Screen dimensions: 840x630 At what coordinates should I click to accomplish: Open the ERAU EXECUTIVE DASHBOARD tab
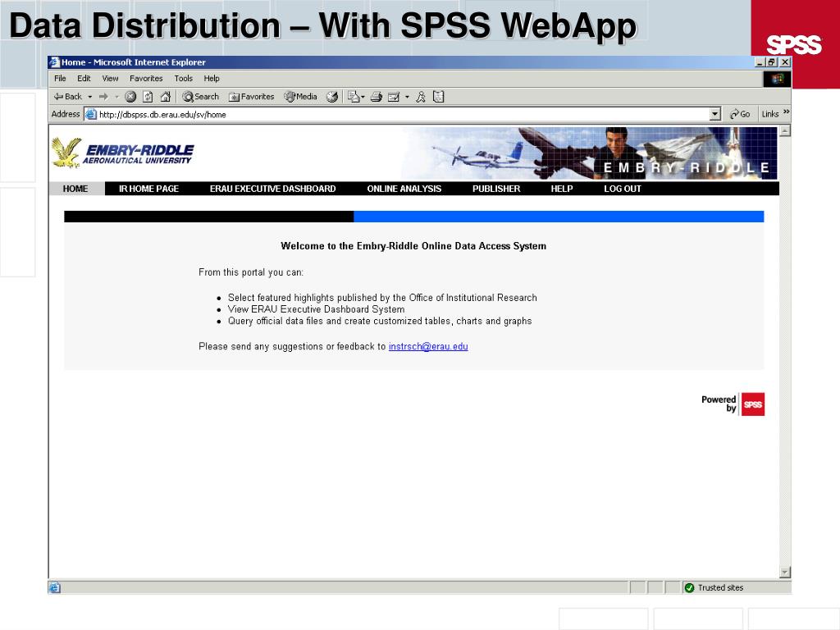272,189
